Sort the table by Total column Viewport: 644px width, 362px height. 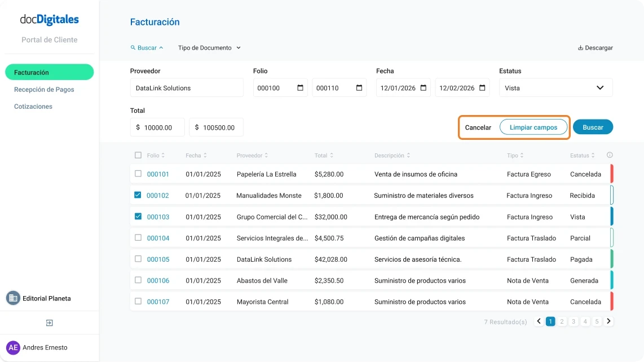(324, 154)
